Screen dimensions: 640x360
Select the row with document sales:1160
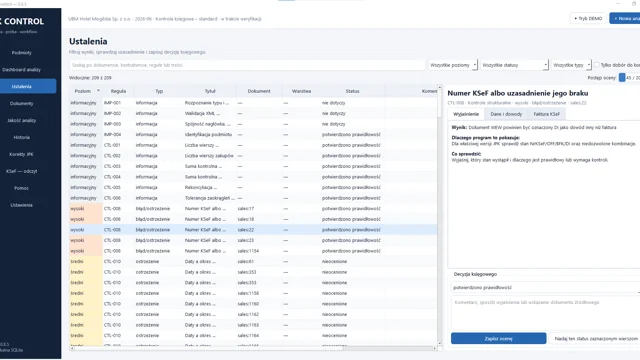click(253, 304)
